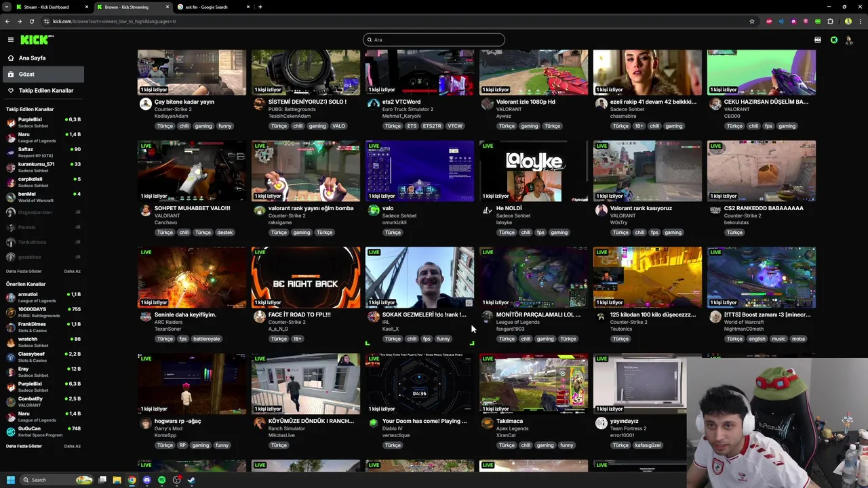The image size is (868, 488).
Task: Click the raksigame channel avatar
Action: (259, 211)
